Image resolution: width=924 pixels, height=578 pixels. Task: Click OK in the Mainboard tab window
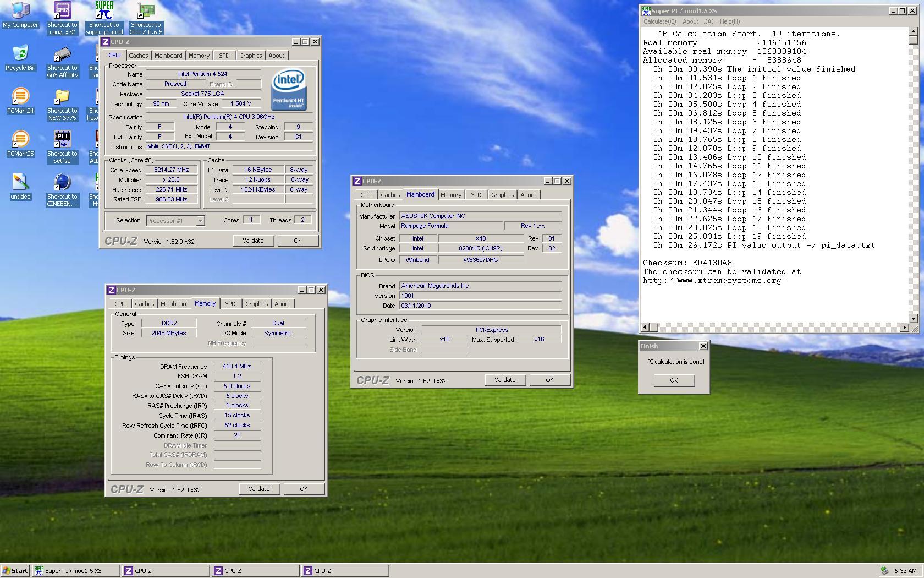point(549,380)
